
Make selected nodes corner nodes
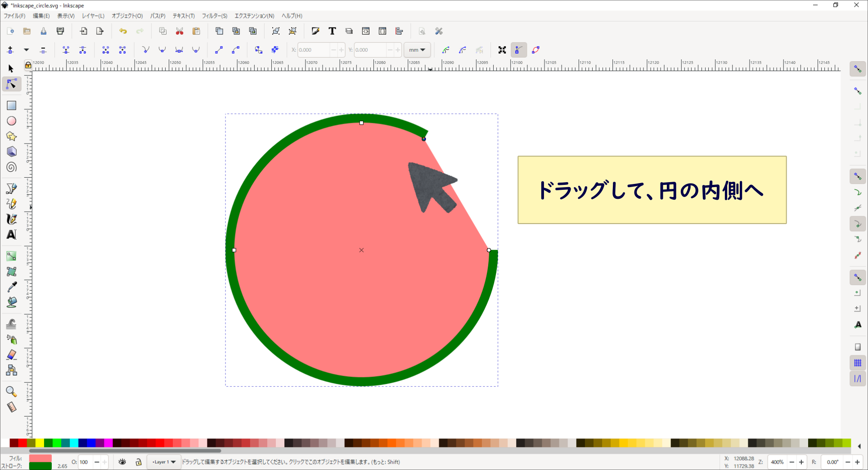click(145, 50)
